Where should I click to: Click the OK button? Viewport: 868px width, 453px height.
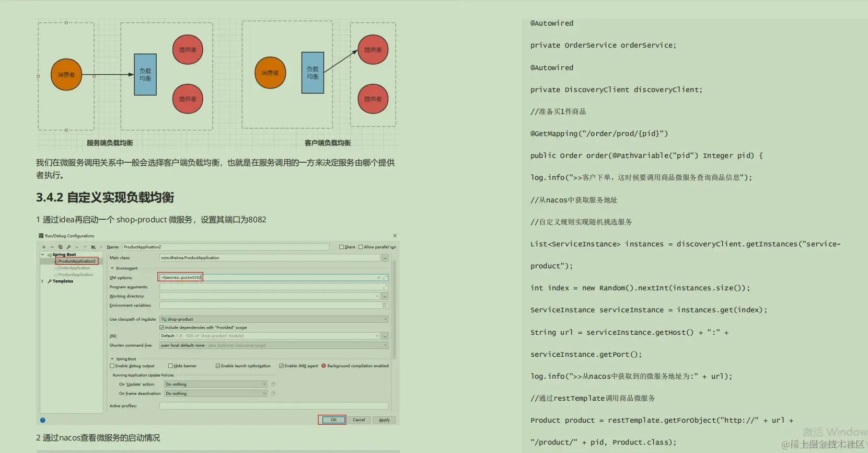pyautogui.click(x=333, y=420)
